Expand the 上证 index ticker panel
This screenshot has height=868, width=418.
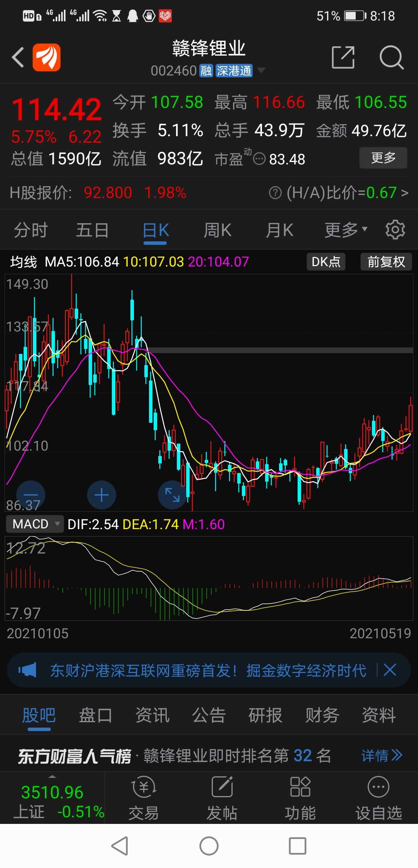[x=53, y=798]
